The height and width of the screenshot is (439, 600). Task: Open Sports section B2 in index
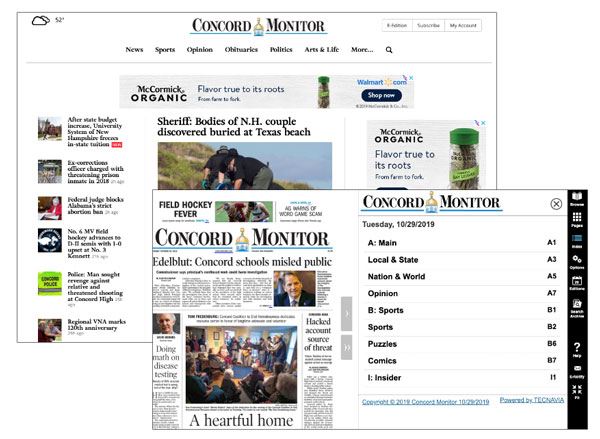click(x=462, y=327)
